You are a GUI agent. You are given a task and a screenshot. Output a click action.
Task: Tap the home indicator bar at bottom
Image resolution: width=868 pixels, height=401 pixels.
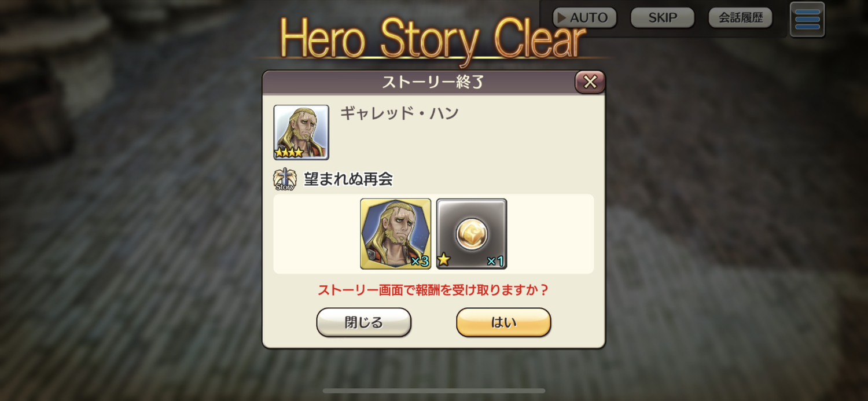(434, 391)
